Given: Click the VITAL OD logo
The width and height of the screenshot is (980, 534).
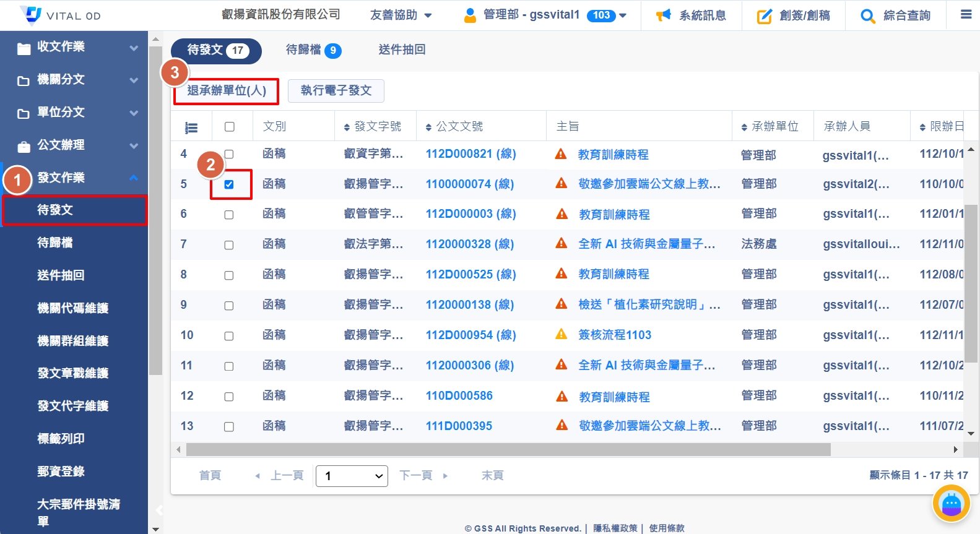Looking at the screenshot, I should tap(60, 15).
